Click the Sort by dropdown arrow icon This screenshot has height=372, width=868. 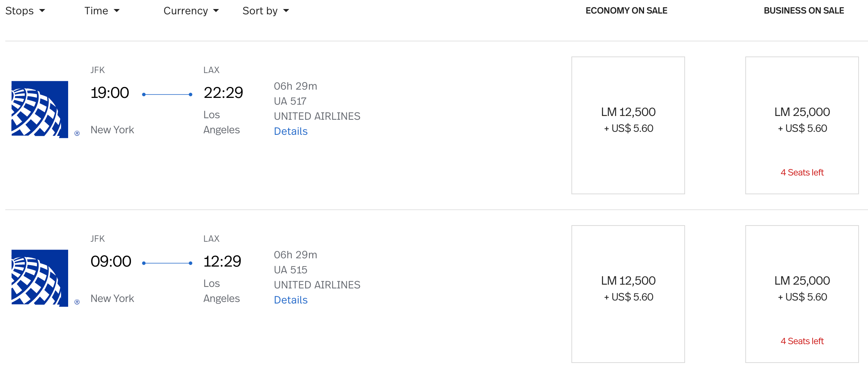[286, 11]
